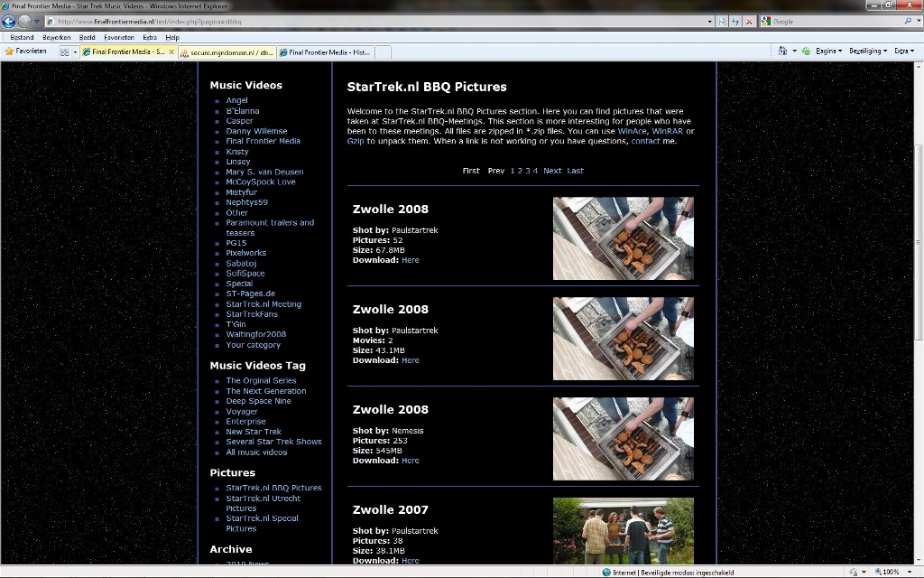Open The Next Generation tag link
Screen dimensions: 924x578
coord(266,391)
